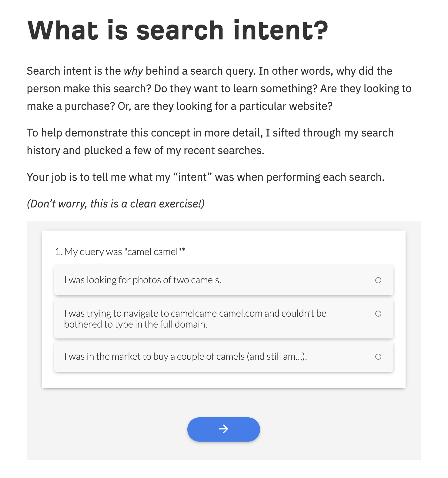Click the required asterisk after the question
448x478 pixels.
[183, 251]
